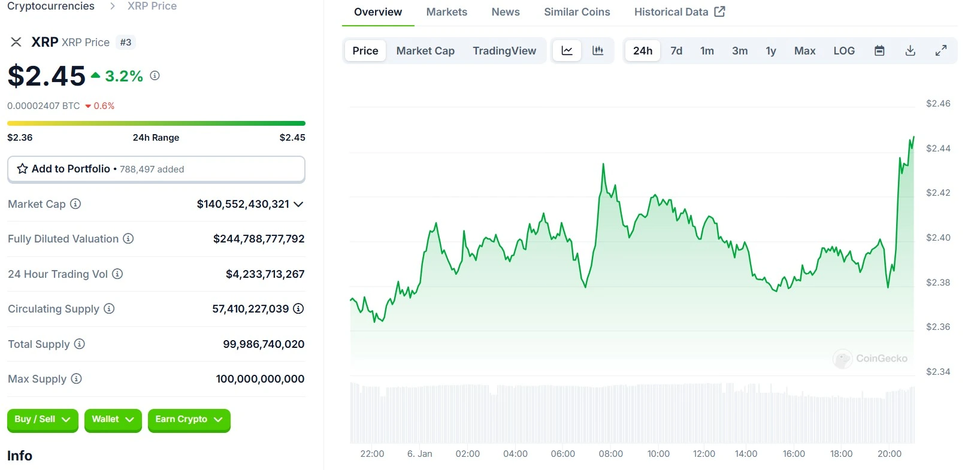Click Circulating Supply label info icon
The image size is (980, 470).
[109, 308]
